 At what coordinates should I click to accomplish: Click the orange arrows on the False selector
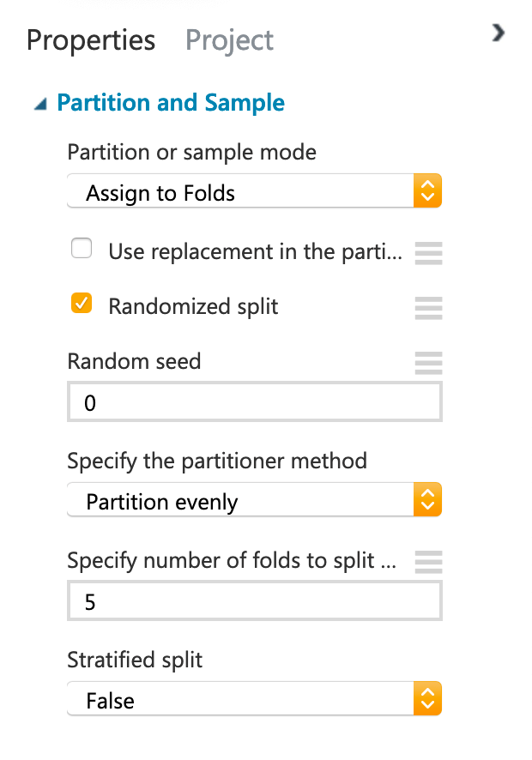(427, 699)
